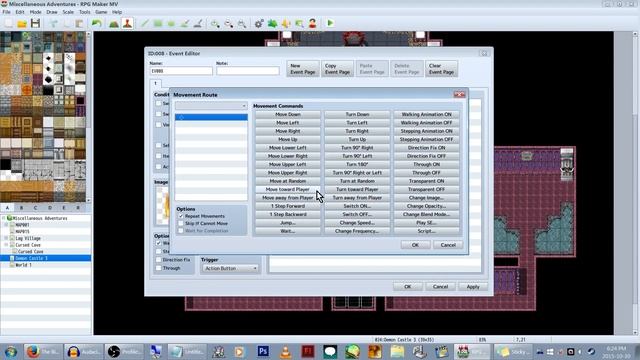
Task: Click the Steam tray icon
Action: click(x=591, y=351)
